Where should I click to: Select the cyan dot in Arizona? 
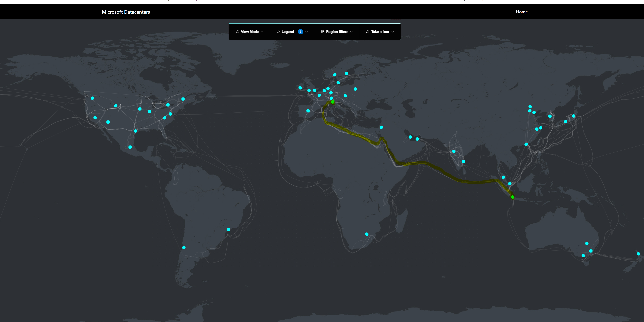(108, 122)
